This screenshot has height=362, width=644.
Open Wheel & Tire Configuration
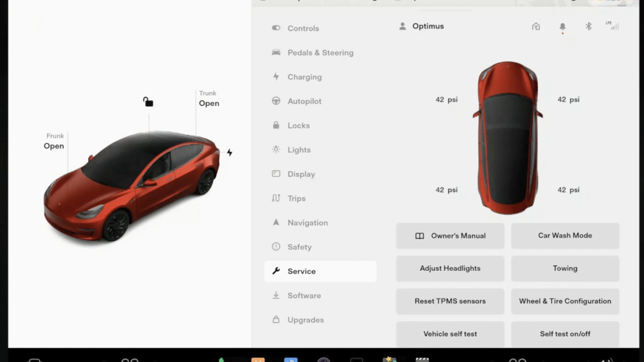coord(565,301)
